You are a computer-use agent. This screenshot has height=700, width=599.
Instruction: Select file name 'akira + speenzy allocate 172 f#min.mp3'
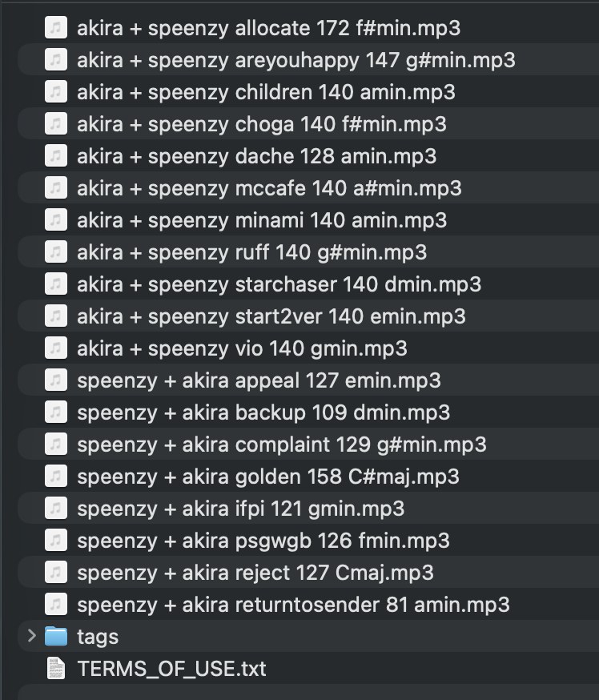(x=269, y=28)
